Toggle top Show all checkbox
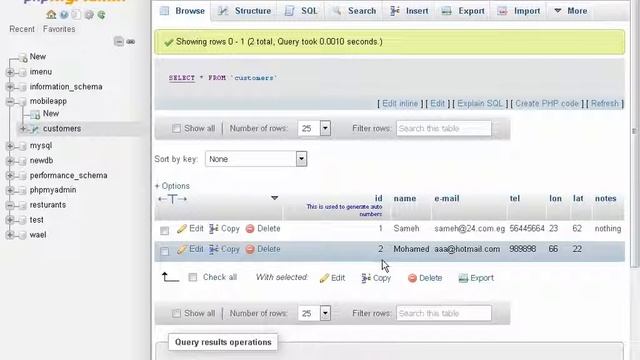This screenshot has height=360, width=640. 176,129
